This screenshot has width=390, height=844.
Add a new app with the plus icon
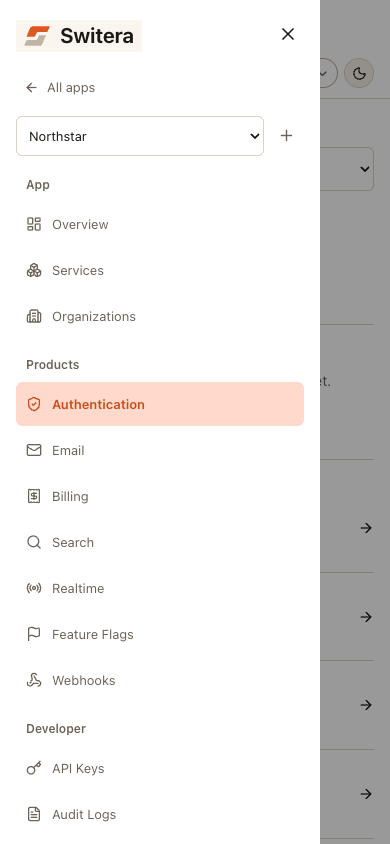pos(287,136)
